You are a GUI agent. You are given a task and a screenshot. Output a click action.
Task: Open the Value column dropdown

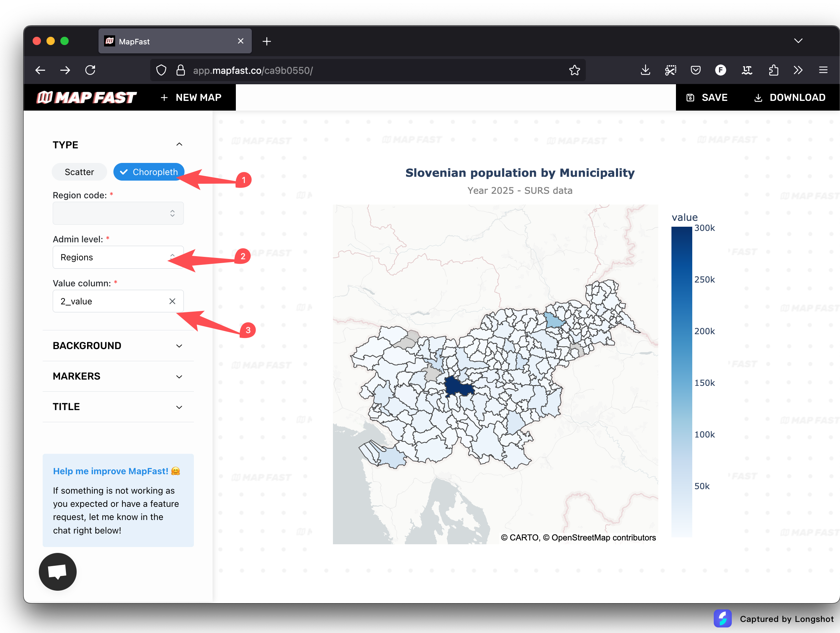118,301
